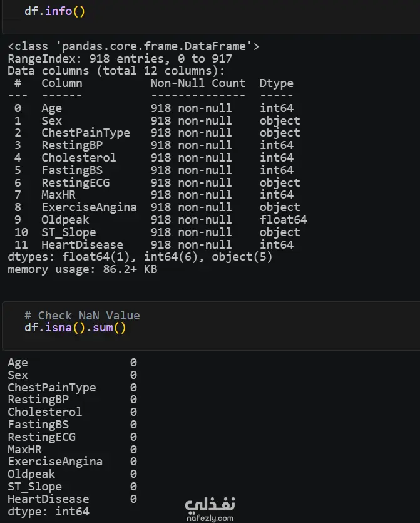This screenshot has width=420, height=523.
Task: Click the HeartDisease row in info table
Action: (x=154, y=244)
